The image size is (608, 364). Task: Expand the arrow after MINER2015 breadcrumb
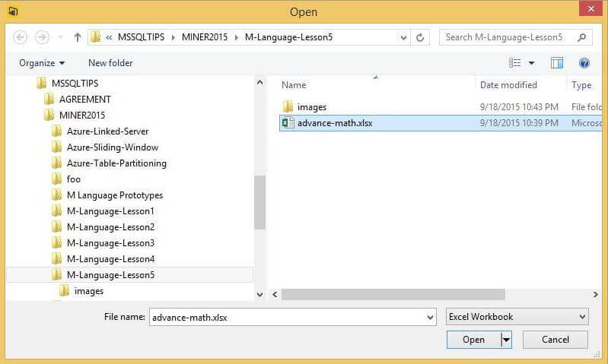pos(236,37)
